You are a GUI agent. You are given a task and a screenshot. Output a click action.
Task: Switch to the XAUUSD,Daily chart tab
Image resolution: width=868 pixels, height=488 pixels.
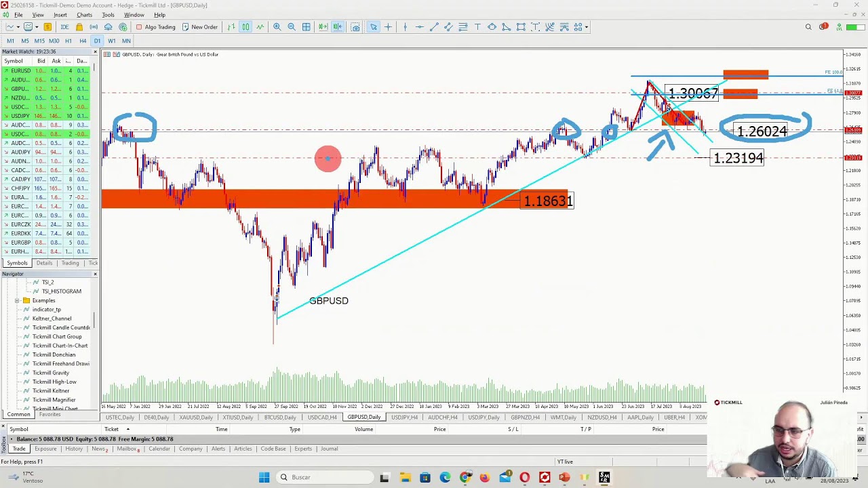[196, 418]
